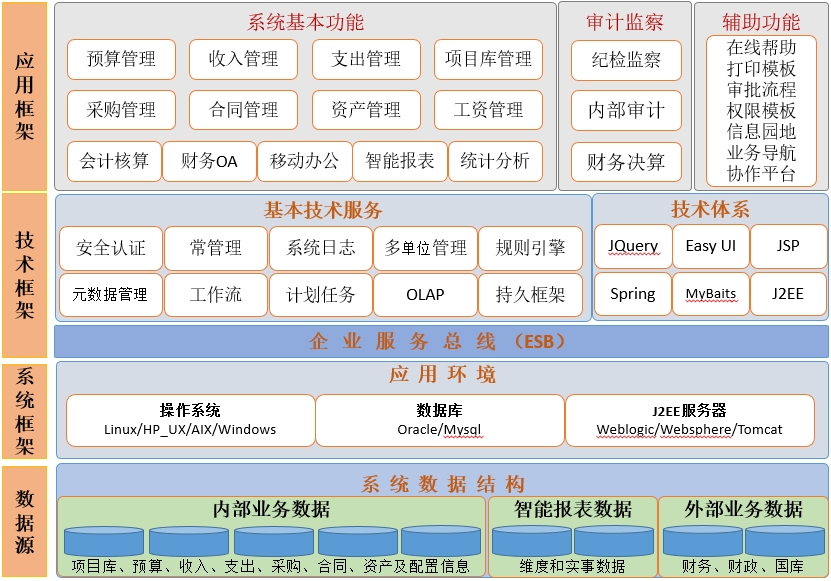Click the 计划任务 box
The image size is (831, 581).
(321, 295)
